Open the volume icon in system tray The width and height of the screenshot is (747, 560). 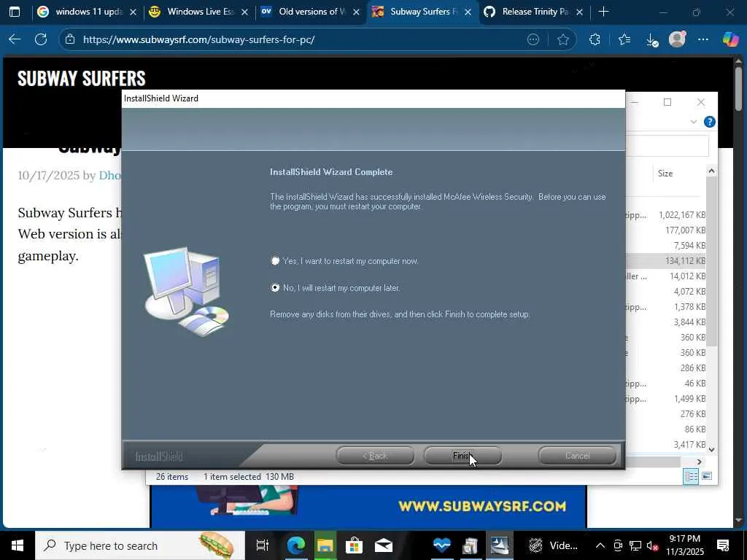click(x=652, y=545)
